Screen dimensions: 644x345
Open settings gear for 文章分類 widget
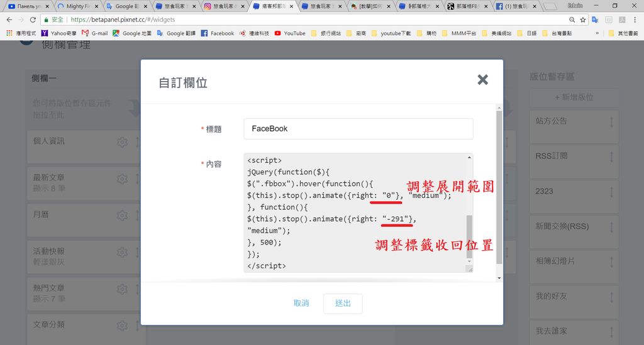122,326
